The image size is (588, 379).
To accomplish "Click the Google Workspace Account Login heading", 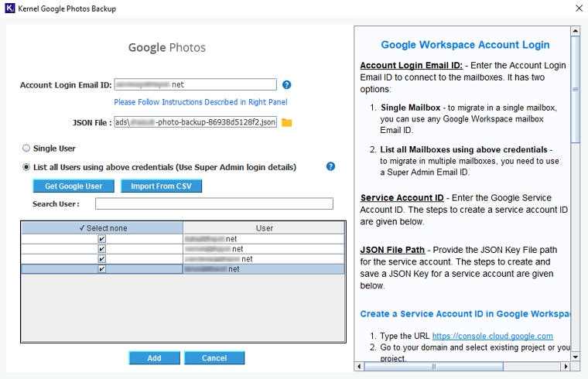I will (x=465, y=45).
